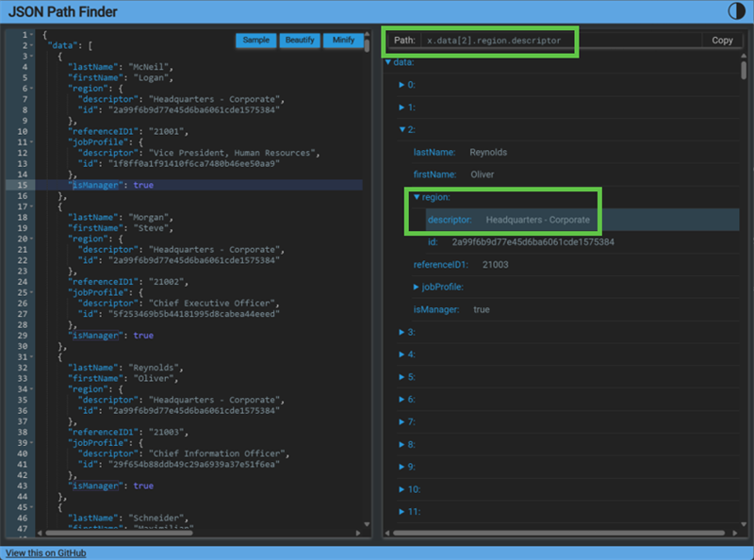Click the highlighted isManager key on line 15
The width and height of the screenshot is (754, 560).
pos(95,185)
